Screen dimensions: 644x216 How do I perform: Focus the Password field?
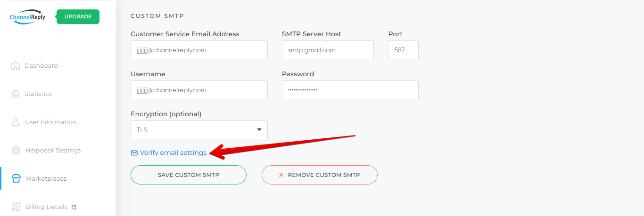pos(350,90)
